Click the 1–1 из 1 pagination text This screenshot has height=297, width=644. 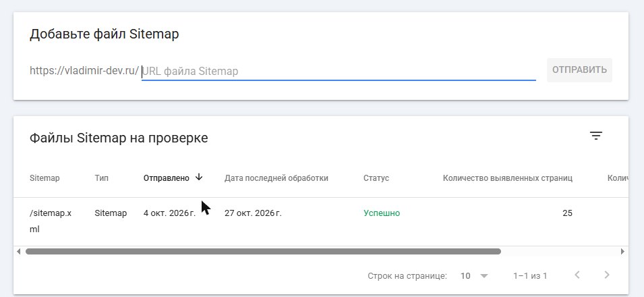point(530,275)
